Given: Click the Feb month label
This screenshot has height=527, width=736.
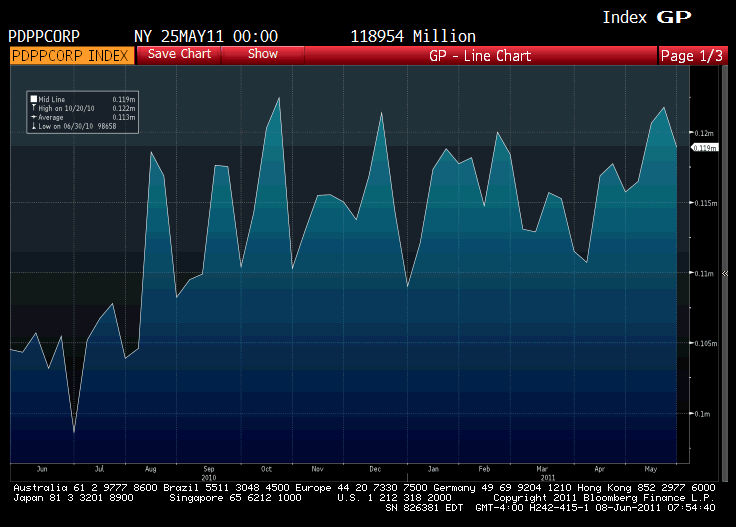Looking at the screenshot, I should point(484,469).
